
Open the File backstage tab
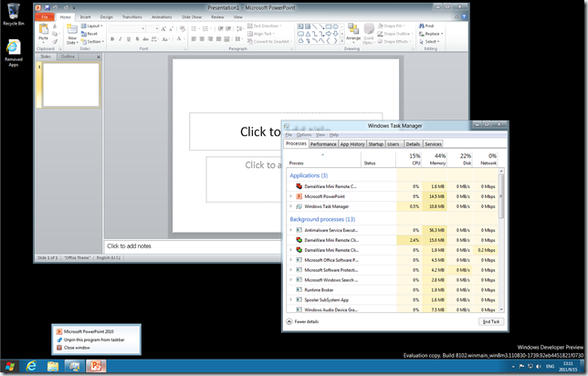(44, 17)
